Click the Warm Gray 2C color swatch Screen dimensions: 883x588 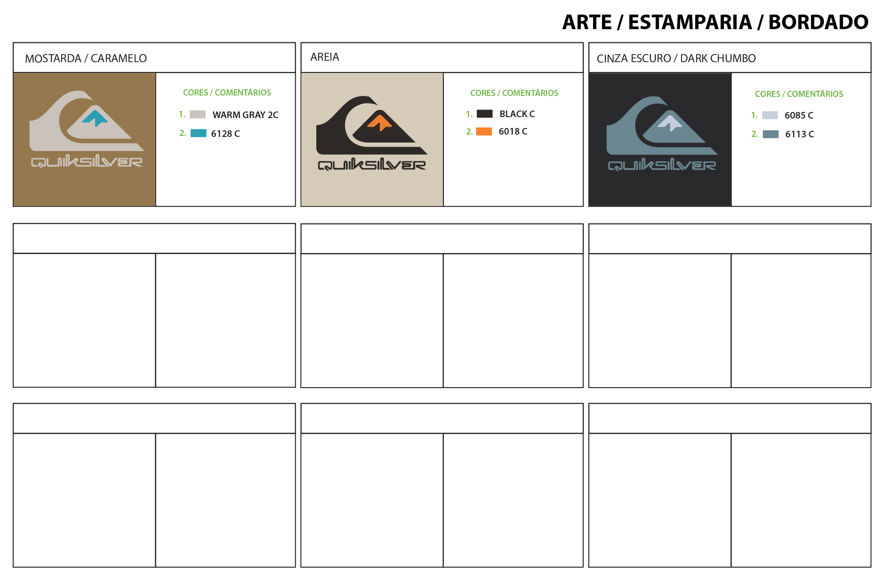click(198, 114)
